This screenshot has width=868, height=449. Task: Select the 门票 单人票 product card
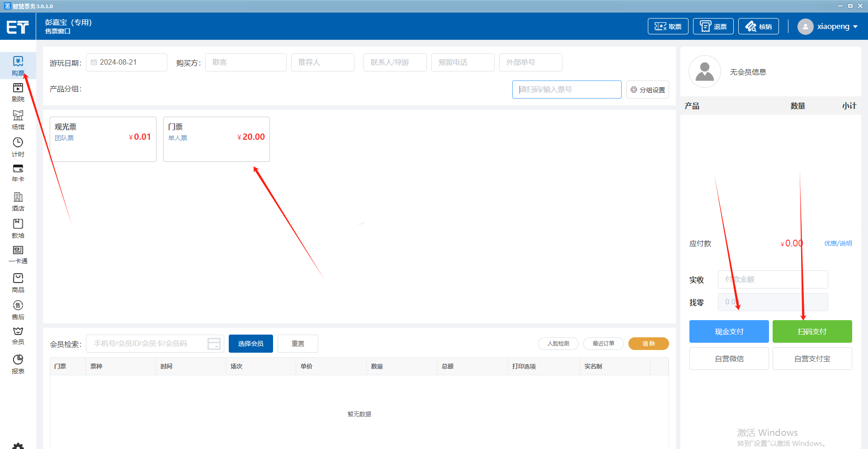[x=216, y=139]
